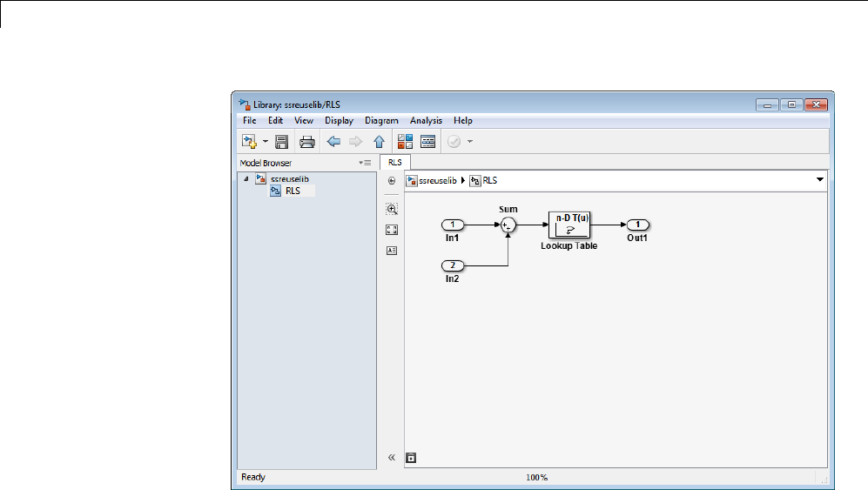Open the dropdown beside the checkmark icon

(470, 142)
